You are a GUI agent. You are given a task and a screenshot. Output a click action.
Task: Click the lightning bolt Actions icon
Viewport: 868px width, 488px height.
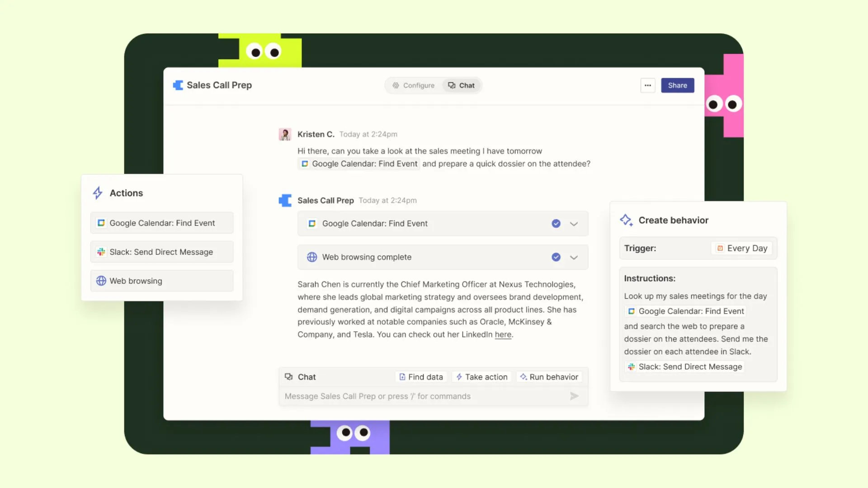[98, 193]
